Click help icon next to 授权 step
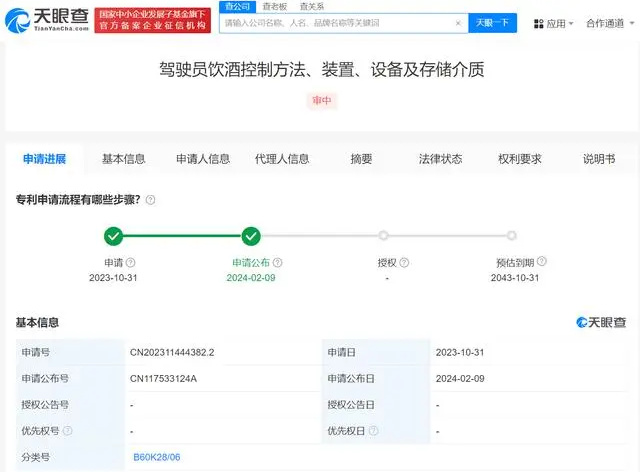 404,263
